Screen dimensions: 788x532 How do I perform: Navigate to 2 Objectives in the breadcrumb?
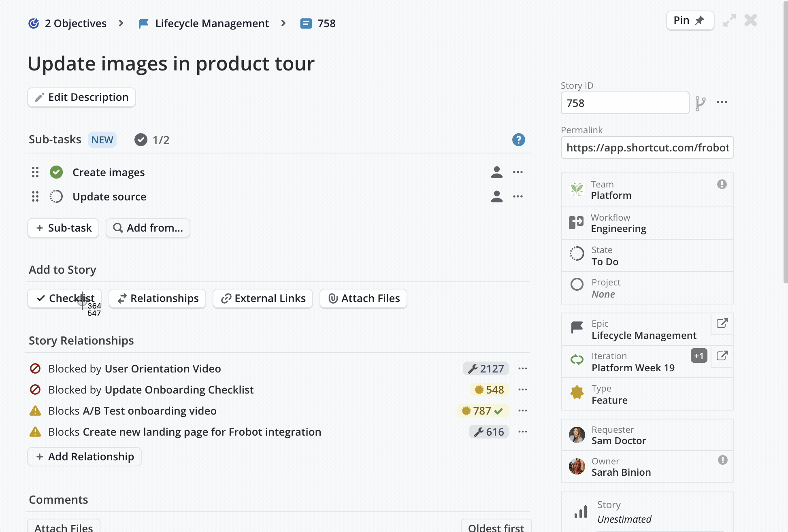(x=75, y=23)
